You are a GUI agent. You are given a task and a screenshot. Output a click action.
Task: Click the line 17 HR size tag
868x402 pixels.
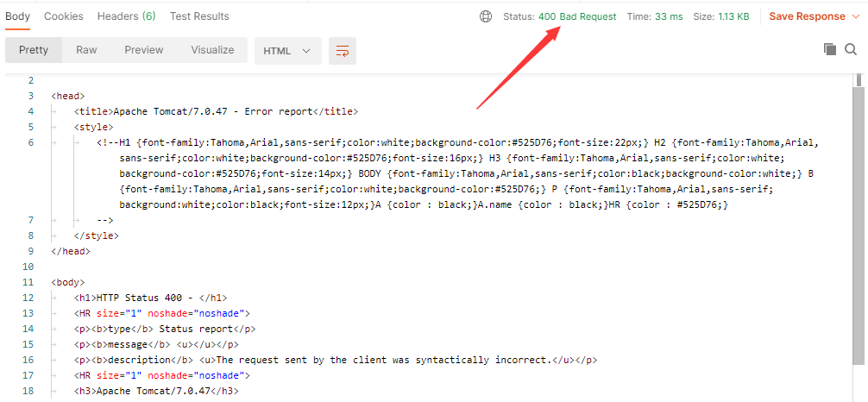pos(162,375)
